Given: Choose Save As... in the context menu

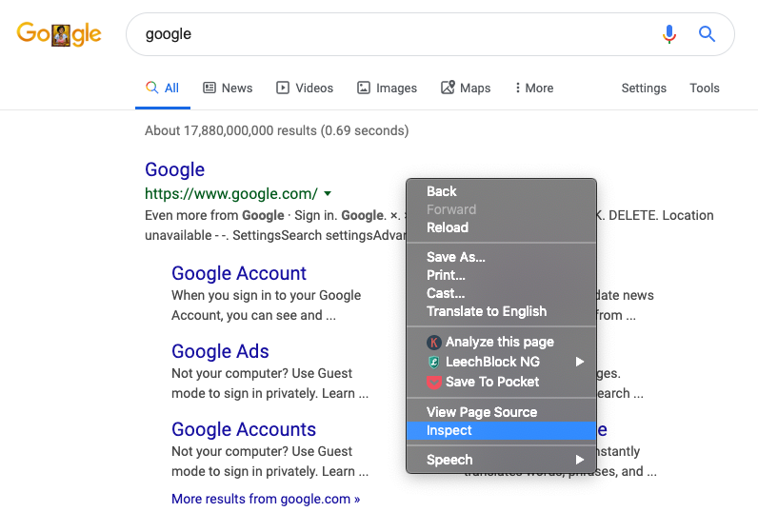Looking at the screenshot, I should [x=501, y=257].
